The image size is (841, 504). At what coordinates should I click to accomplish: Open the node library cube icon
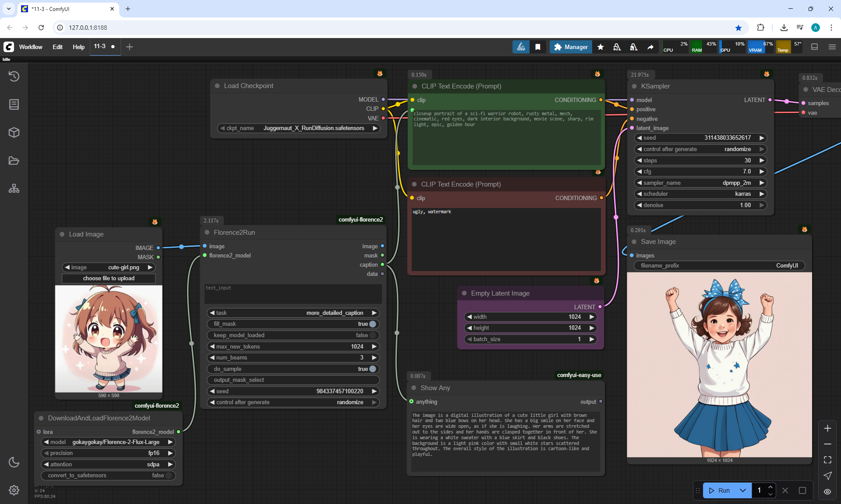click(14, 132)
